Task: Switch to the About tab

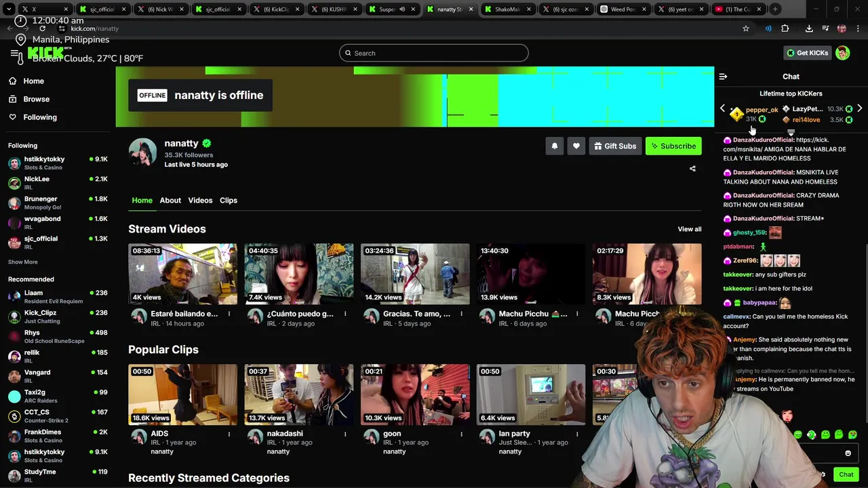Action: pyautogui.click(x=170, y=201)
